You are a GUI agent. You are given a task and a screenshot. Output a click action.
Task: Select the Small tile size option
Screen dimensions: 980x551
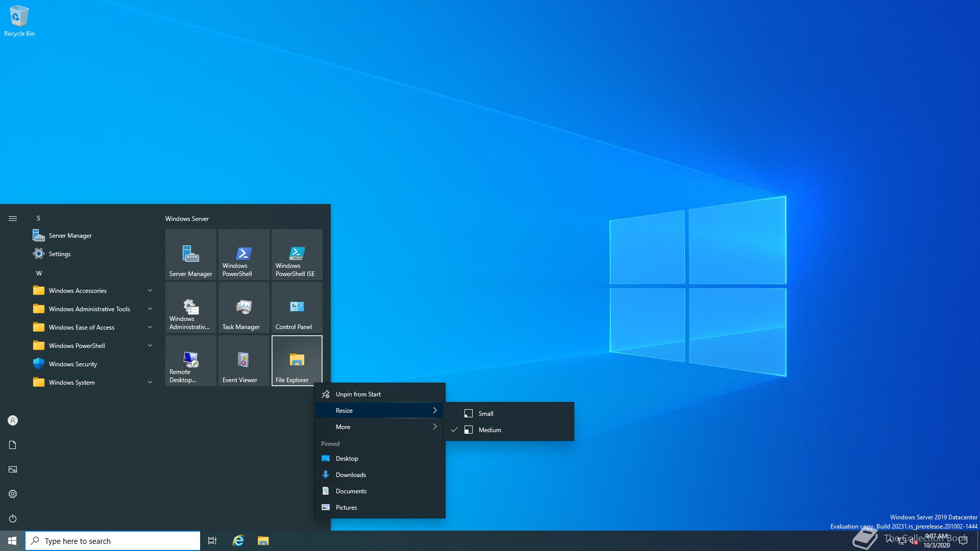click(509, 413)
